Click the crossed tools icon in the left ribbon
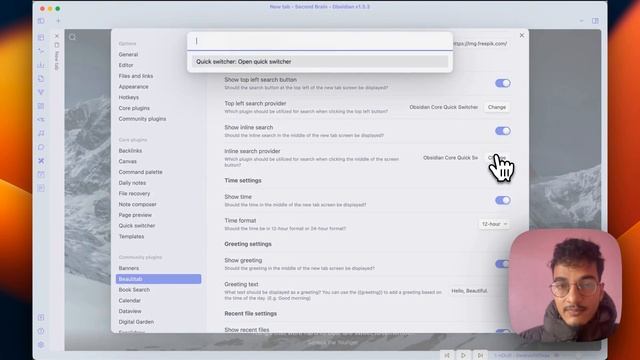 (x=41, y=161)
